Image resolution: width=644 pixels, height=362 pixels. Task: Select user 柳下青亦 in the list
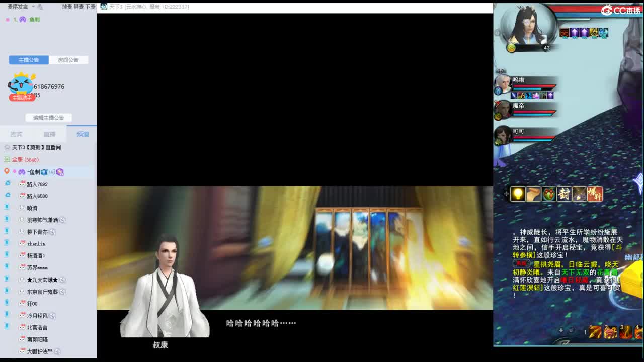[37, 232]
